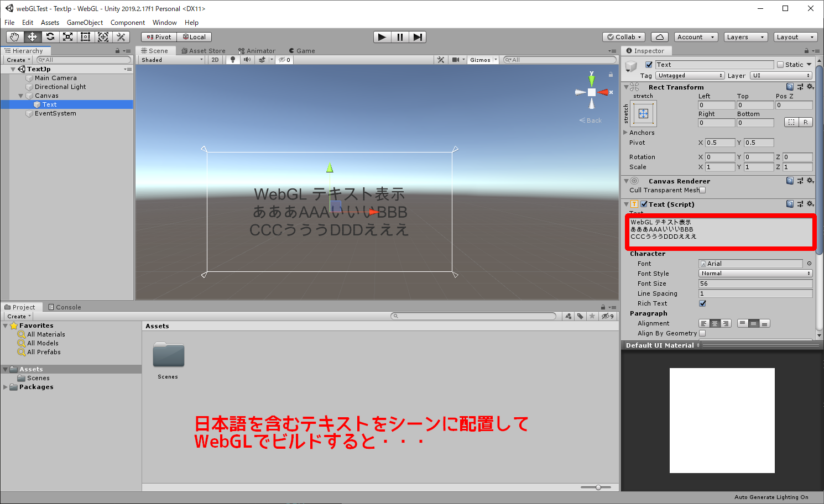The image size is (824, 504).
Task: Open the cloud services icon
Action: 659,37
